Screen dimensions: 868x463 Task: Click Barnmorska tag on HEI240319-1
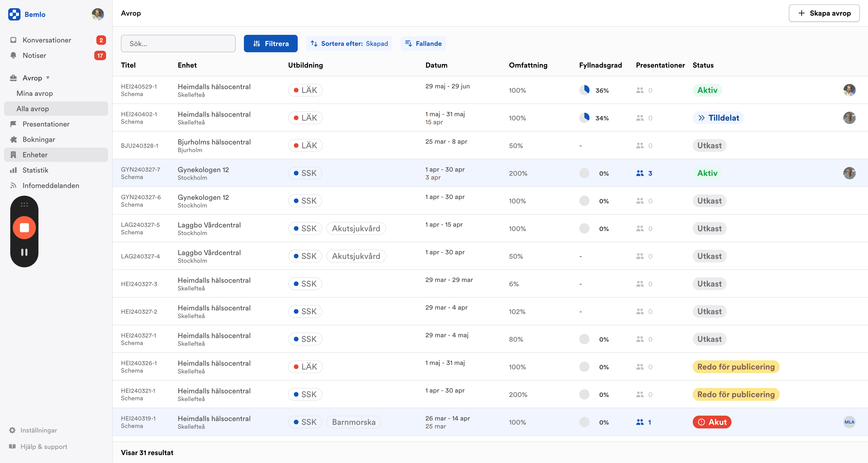point(354,422)
